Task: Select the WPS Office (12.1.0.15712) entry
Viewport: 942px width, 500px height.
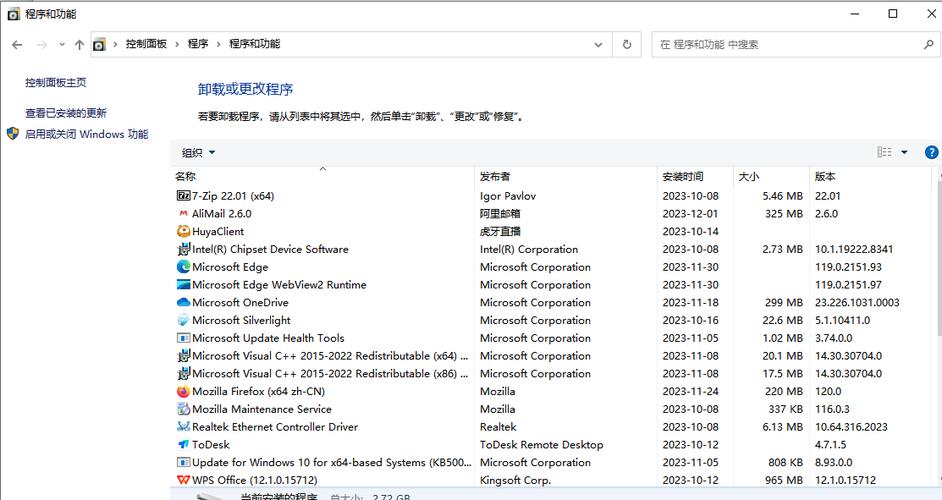Action: pos(255,480)
